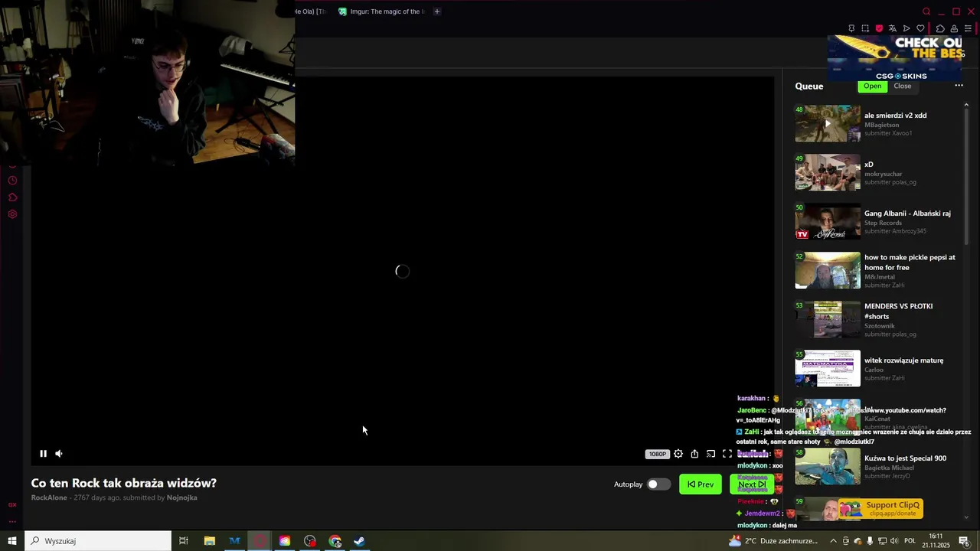This screenshot has width=980, height=551.
Task: Click the CSG Skins advertisement banner
Action: [x=893, y=57]
